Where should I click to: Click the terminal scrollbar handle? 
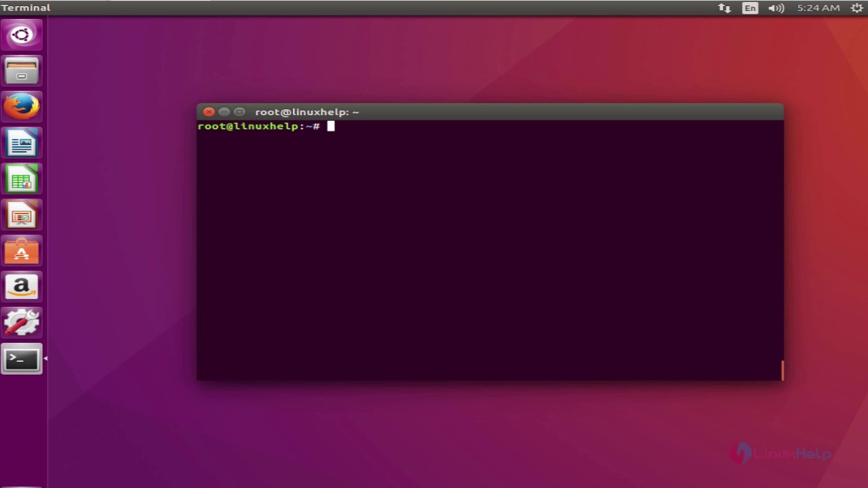pyautogui.click(x=783, y=370)
